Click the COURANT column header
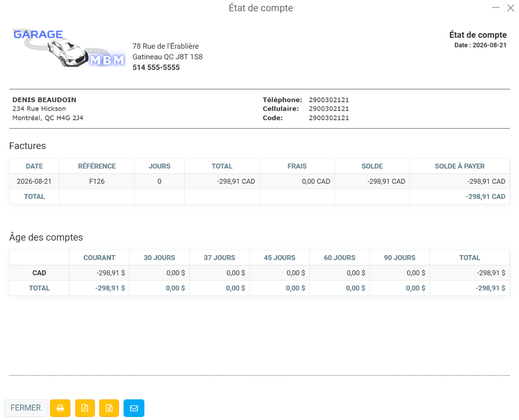Screen dimensions: 519x420 pyautogui.click(x=99, y=258)
